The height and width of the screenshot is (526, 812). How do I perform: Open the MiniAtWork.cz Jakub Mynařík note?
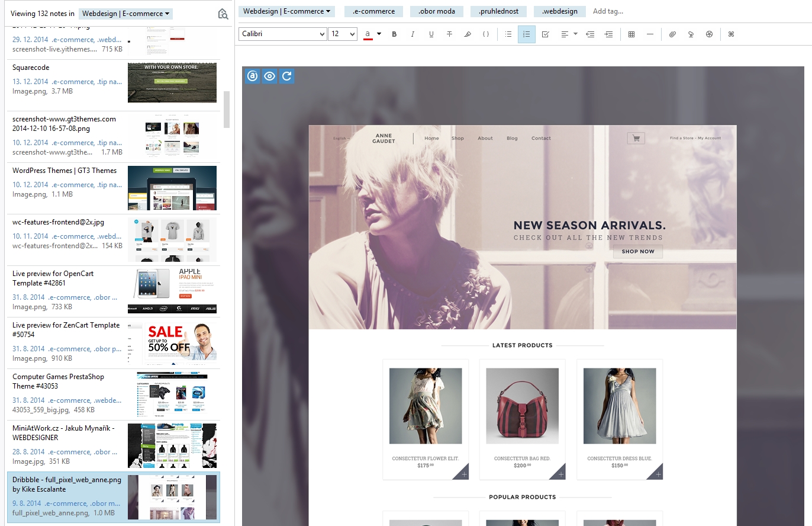point(113,445)
